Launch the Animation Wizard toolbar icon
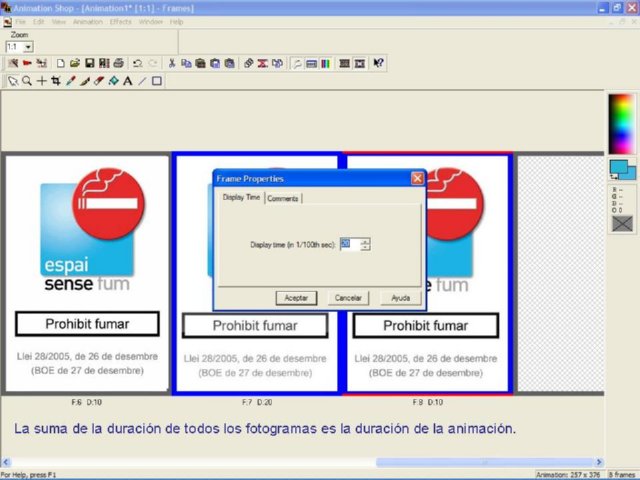 (13, 63)
